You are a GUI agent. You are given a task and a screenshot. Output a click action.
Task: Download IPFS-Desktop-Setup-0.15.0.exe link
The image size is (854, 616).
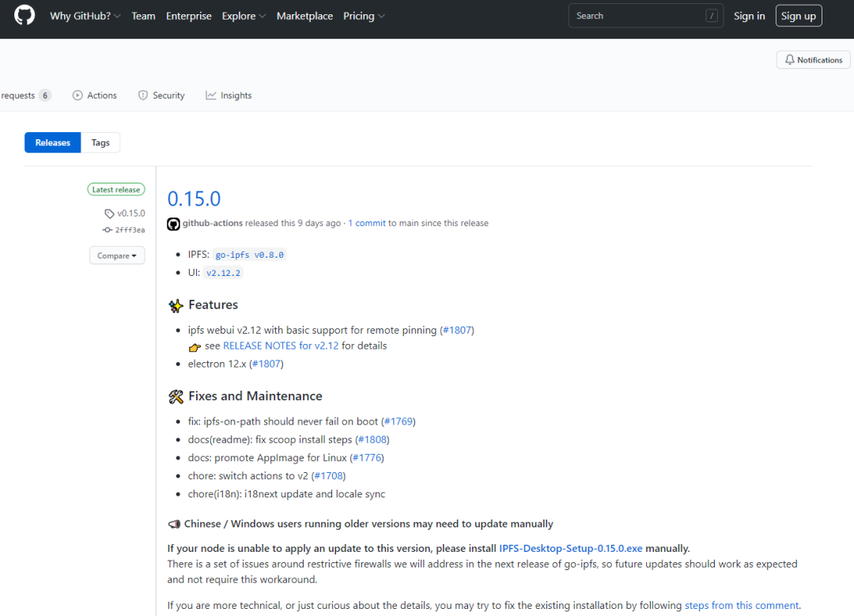571,549
